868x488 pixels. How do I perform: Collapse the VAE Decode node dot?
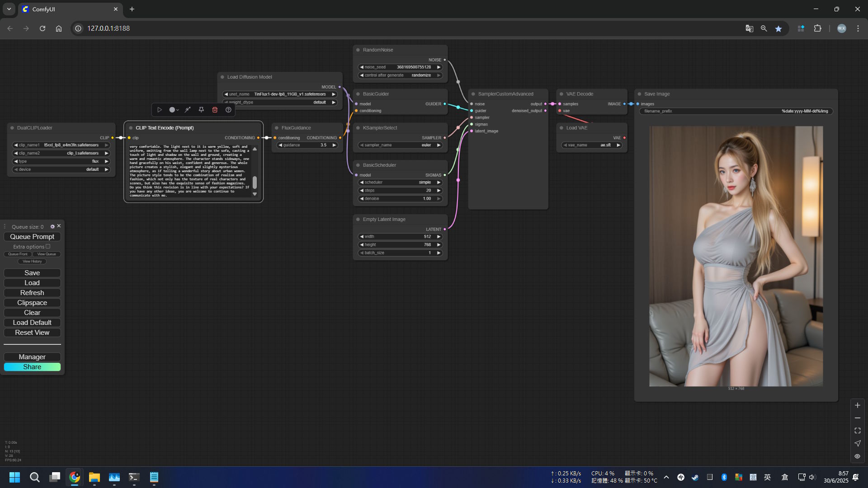click(561, 94)
